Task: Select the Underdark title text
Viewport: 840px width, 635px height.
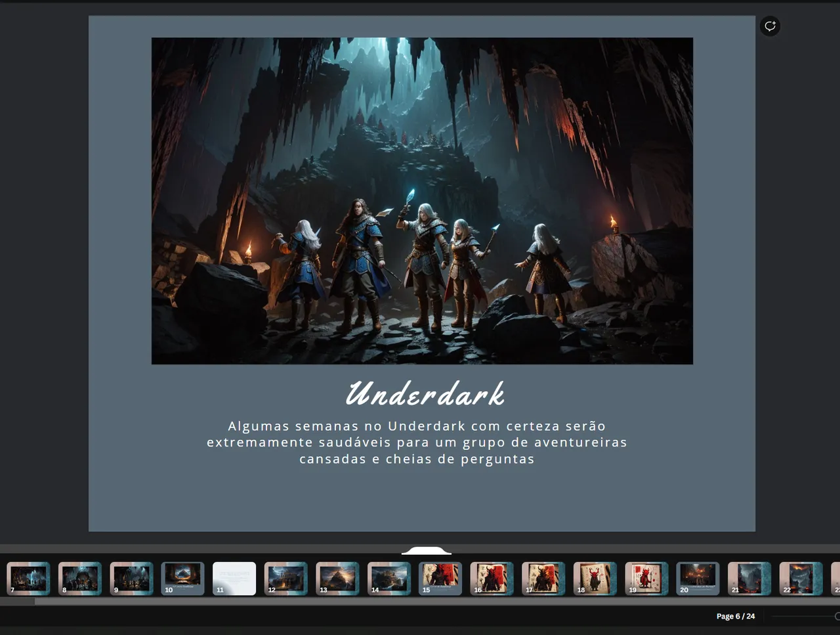Action: (425, 394)
